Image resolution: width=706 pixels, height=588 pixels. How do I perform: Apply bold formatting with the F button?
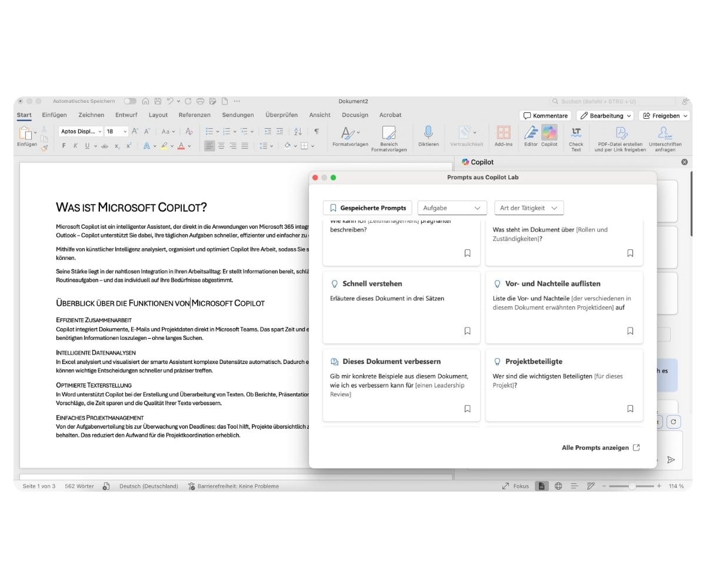point(64,146)
